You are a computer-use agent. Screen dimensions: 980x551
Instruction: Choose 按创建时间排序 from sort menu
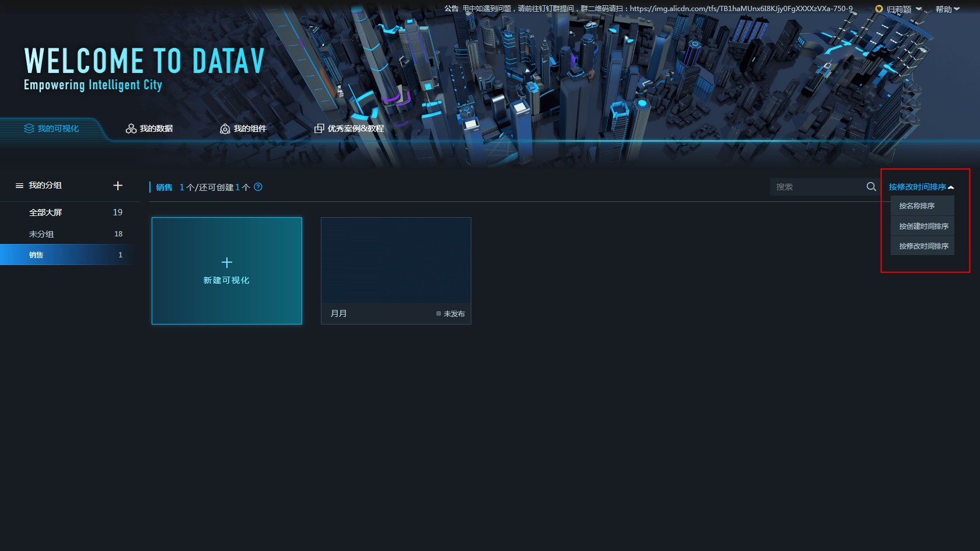(922, 226)
